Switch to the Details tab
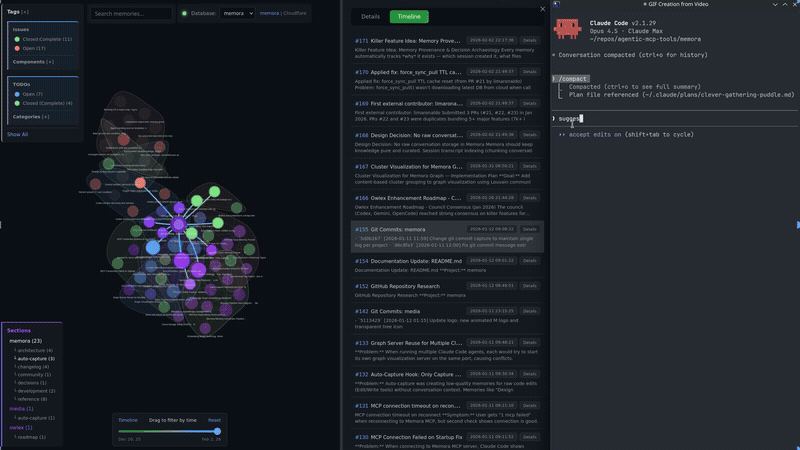 coord(370,16)
